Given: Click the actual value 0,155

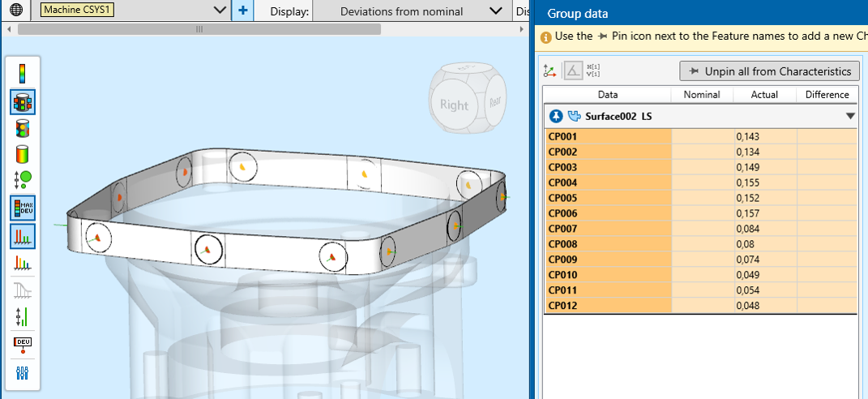Looking at the screenshot, I should tap(747, 183).
